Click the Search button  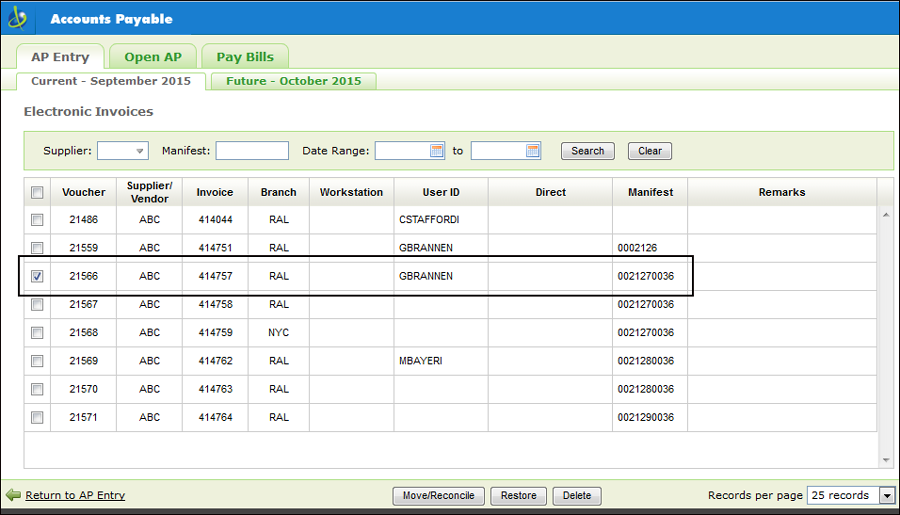[x=587, y=151]
